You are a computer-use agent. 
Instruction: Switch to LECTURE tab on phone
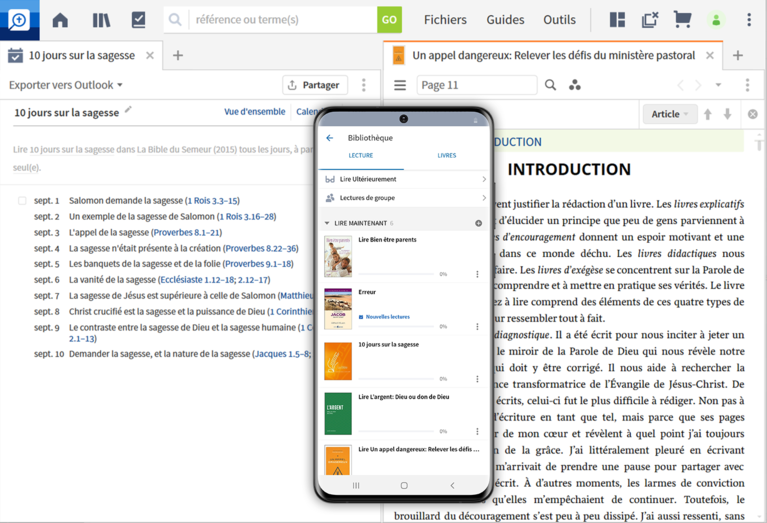point(361,156)
